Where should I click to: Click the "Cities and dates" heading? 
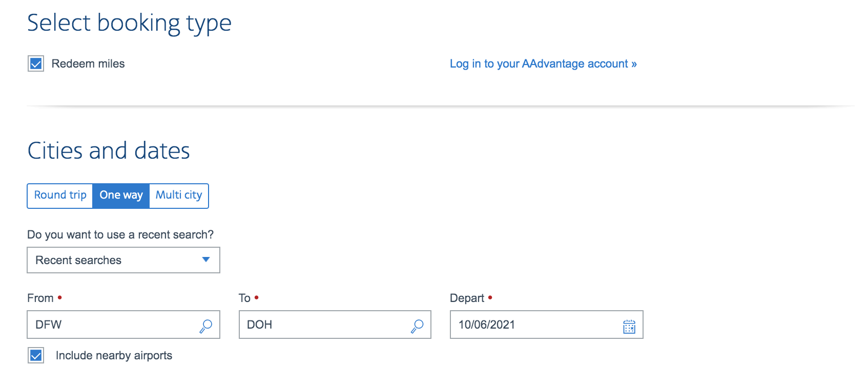[109, 151]
